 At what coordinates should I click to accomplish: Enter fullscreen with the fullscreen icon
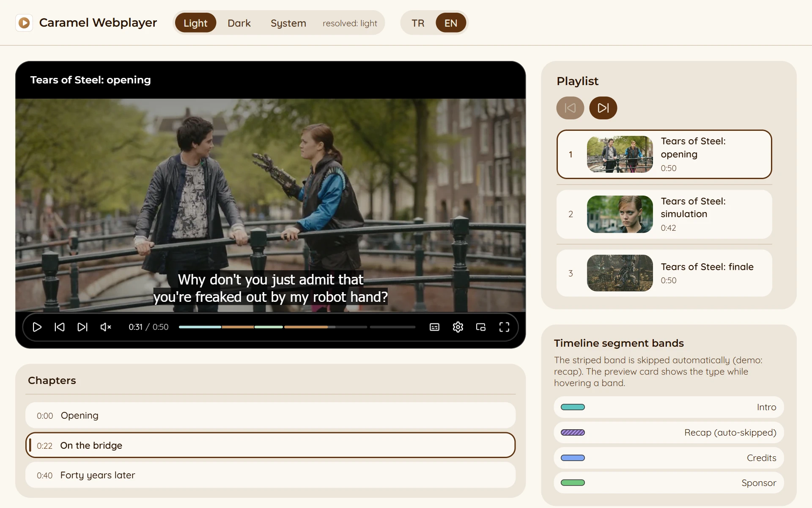click(504, 327)
